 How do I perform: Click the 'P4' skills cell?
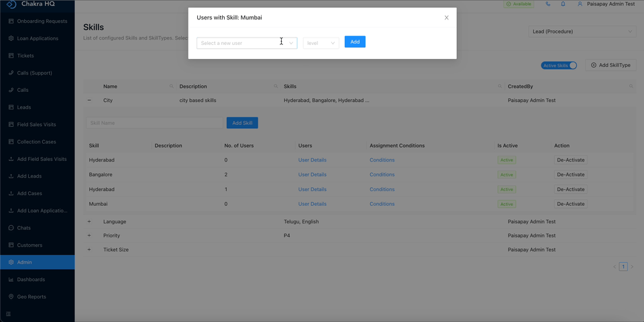click(286, 235)
